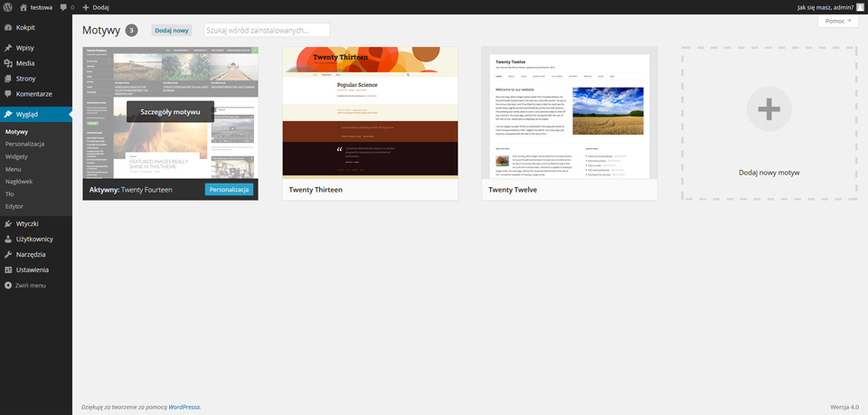Click the Kokpit dashboard icon

click(8, 27)
